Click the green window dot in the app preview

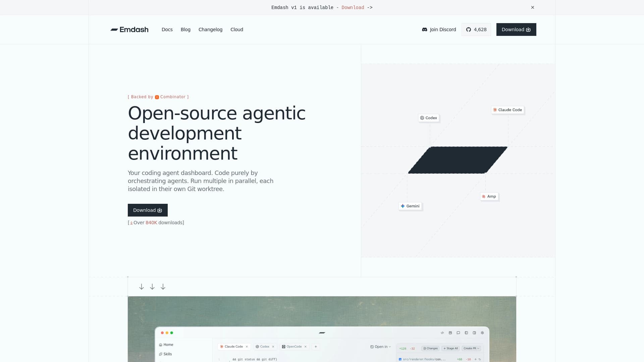172,333
